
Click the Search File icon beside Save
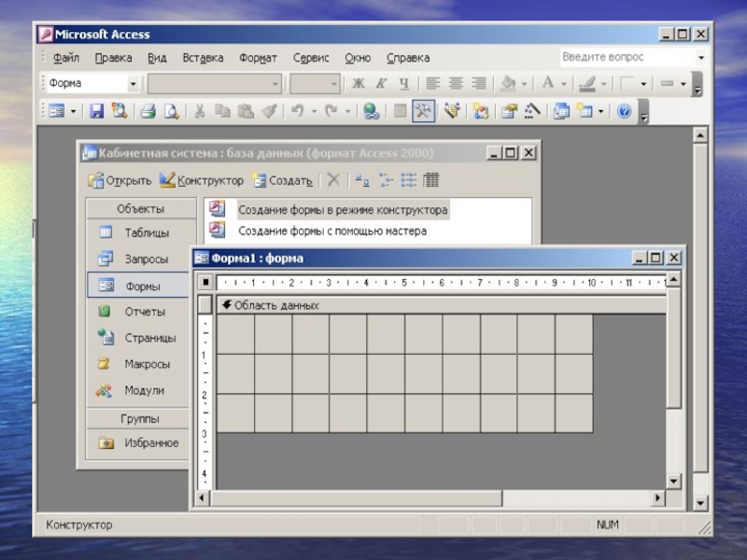pyautogui.click(x=120, y=111)
